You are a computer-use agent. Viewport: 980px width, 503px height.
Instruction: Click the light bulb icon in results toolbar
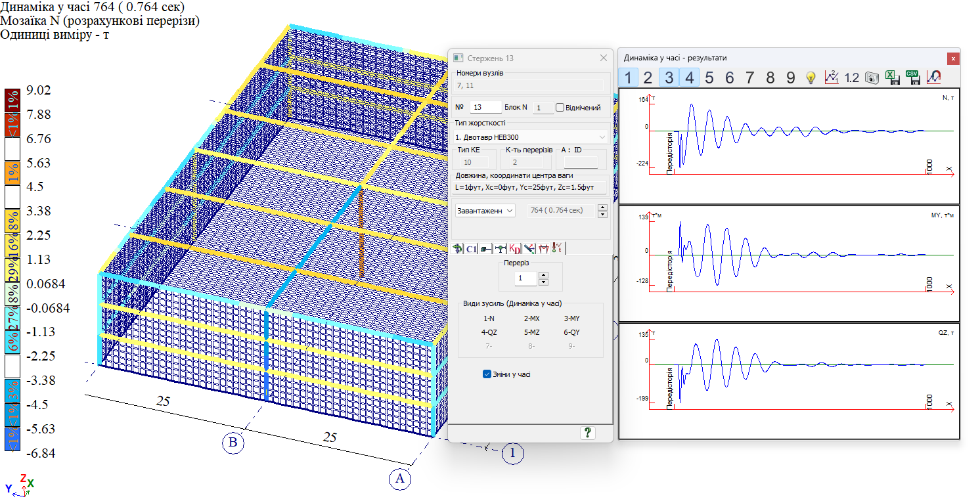[x=811, y=77]
